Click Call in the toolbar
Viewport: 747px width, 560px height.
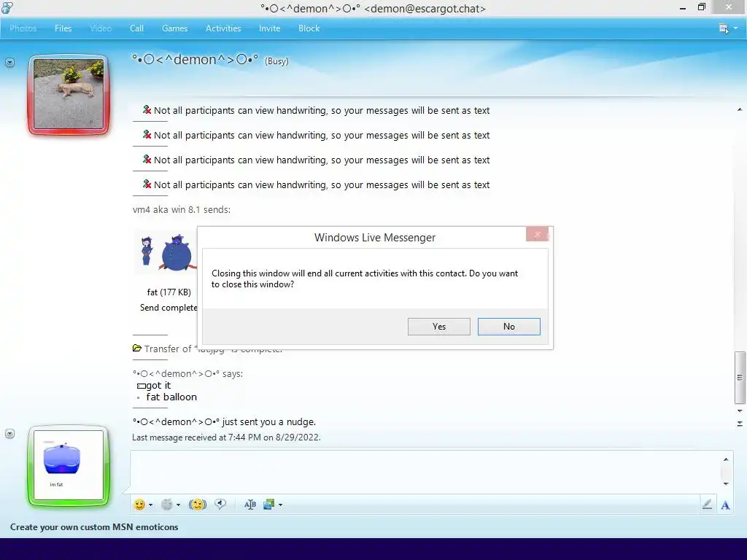[x=136, y=28]
